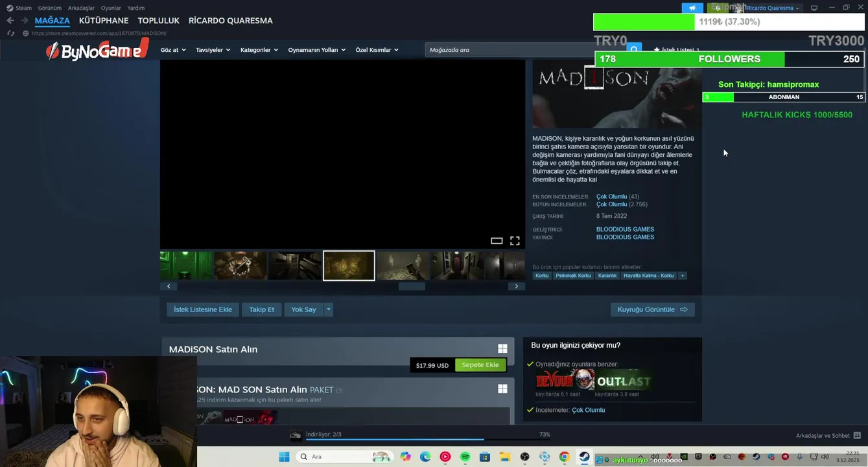Expand the Oynamanın Yolları dropdown menu
Viewport: 868px width, 467px height.
click(x=317, y=50)
